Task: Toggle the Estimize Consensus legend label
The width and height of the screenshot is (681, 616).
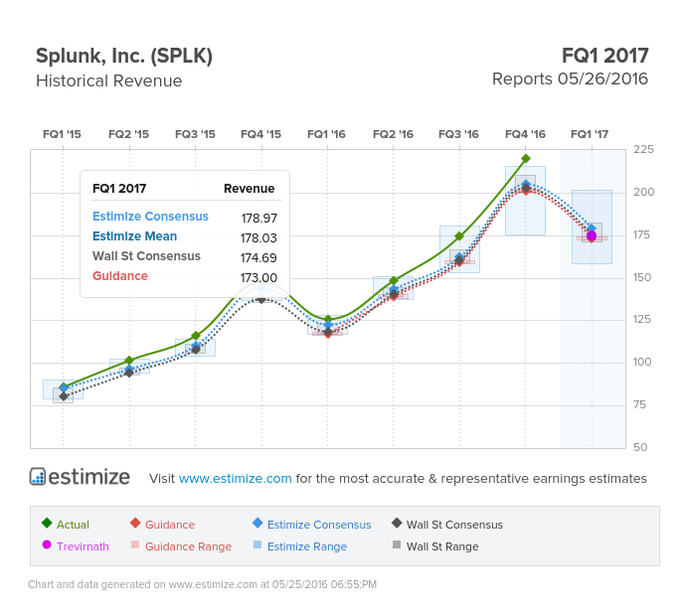Action: [x=319, y=525]
